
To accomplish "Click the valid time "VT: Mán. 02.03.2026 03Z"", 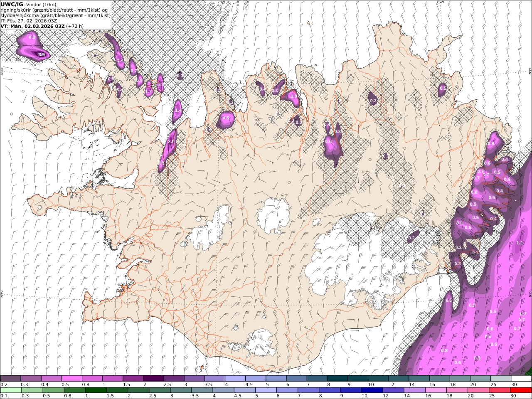I will [32, 26].
